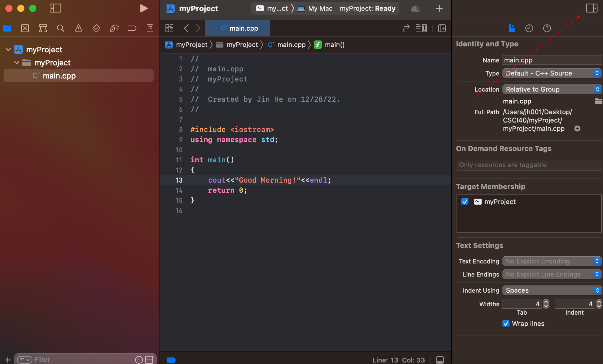The image size is (603, 364).
Task: Open the related items grid menu
Action: tap(169, 28)
